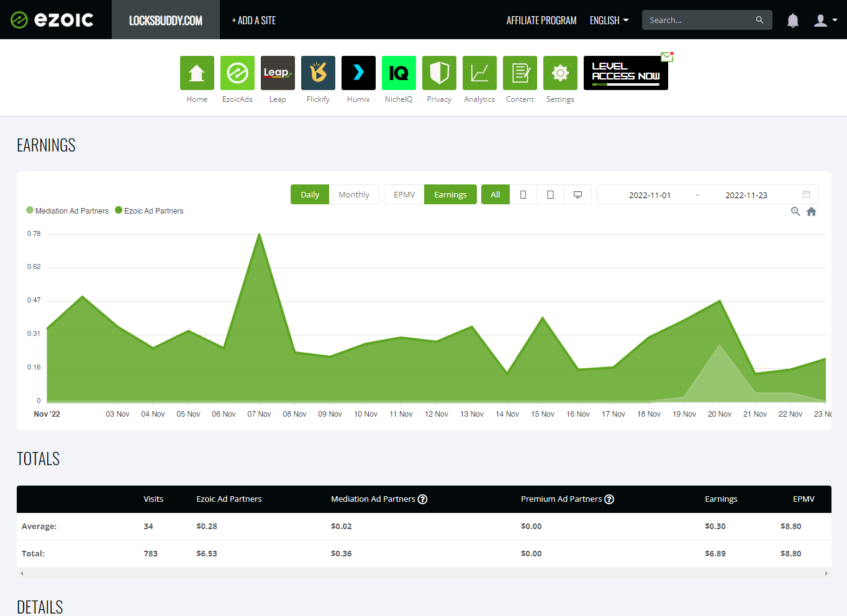Show EPMV metric on chart
This screenshot has height=616, width=847.
tap(404, 194)
